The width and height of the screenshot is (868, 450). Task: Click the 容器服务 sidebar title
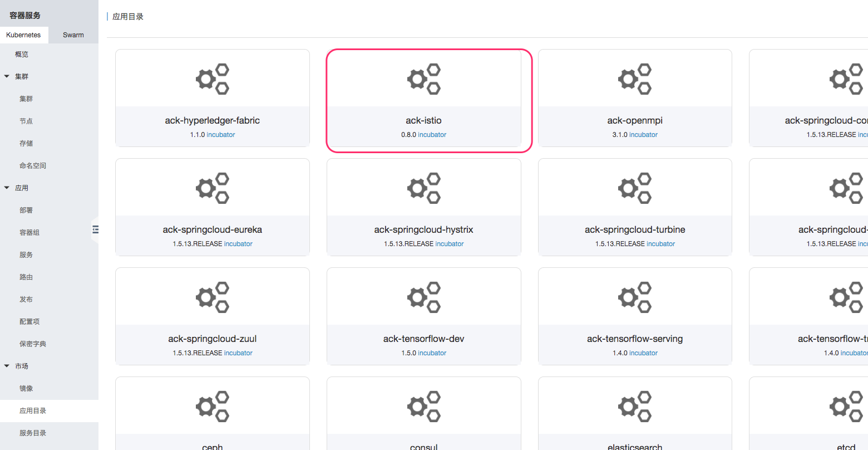pyautogui.click(x=25, y=15)
